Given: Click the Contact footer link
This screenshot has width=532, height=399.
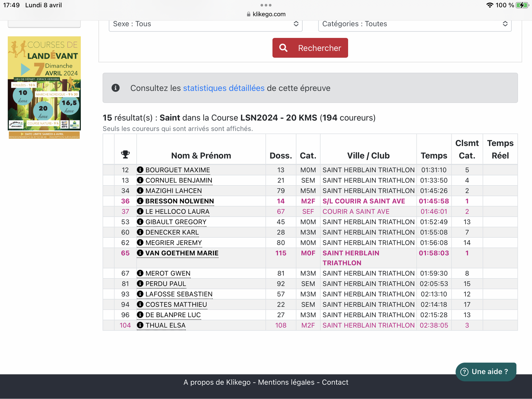Looking at the screenshot, I should 335,382.
